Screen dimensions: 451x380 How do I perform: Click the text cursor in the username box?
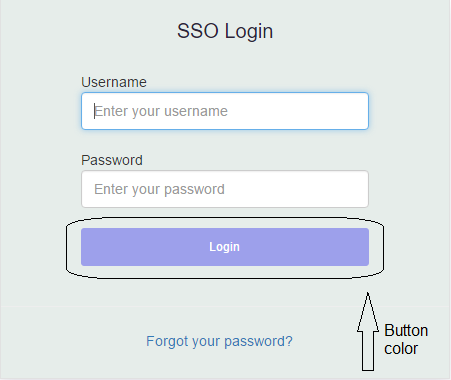(94, 111)
